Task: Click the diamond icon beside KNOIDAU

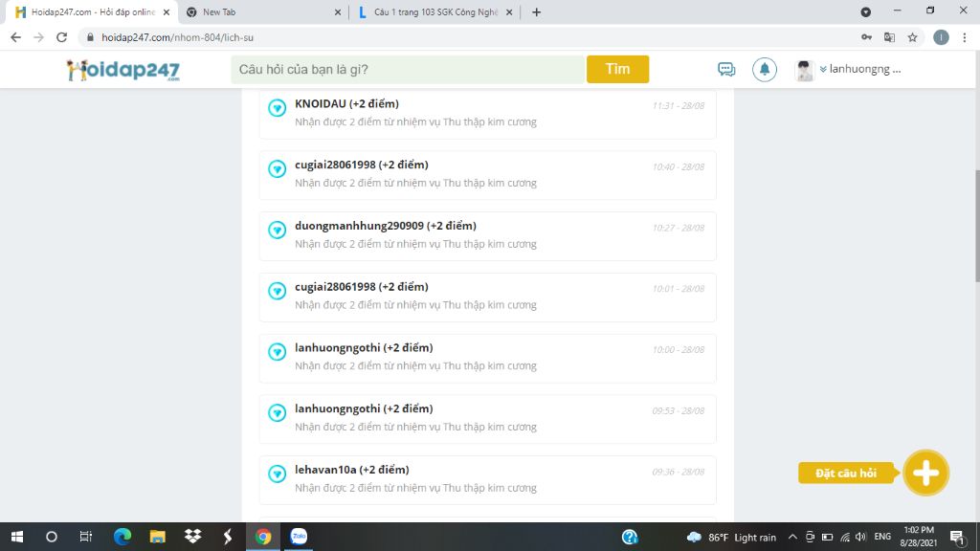Action: (277, 107)
